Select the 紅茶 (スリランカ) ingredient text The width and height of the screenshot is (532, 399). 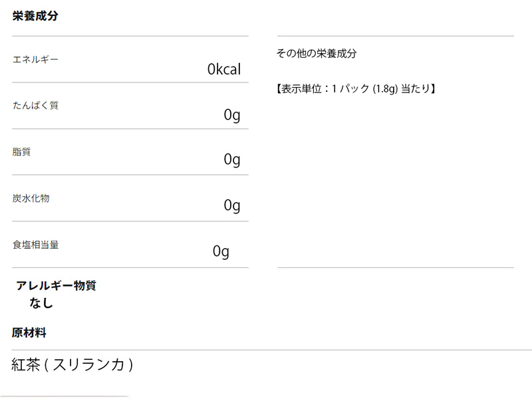[x=72, y=365]
